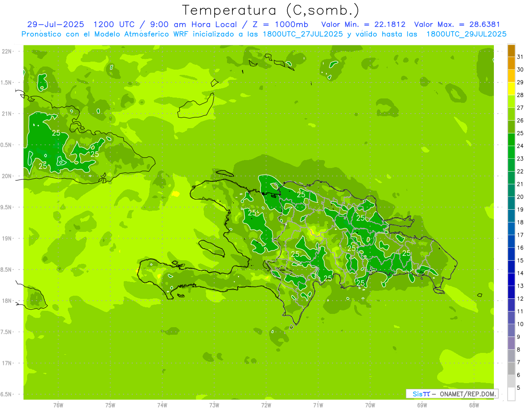532x411 pixels.
Task: Pick legend swatch between 24 and 25
Action: (x=511, y=139)
